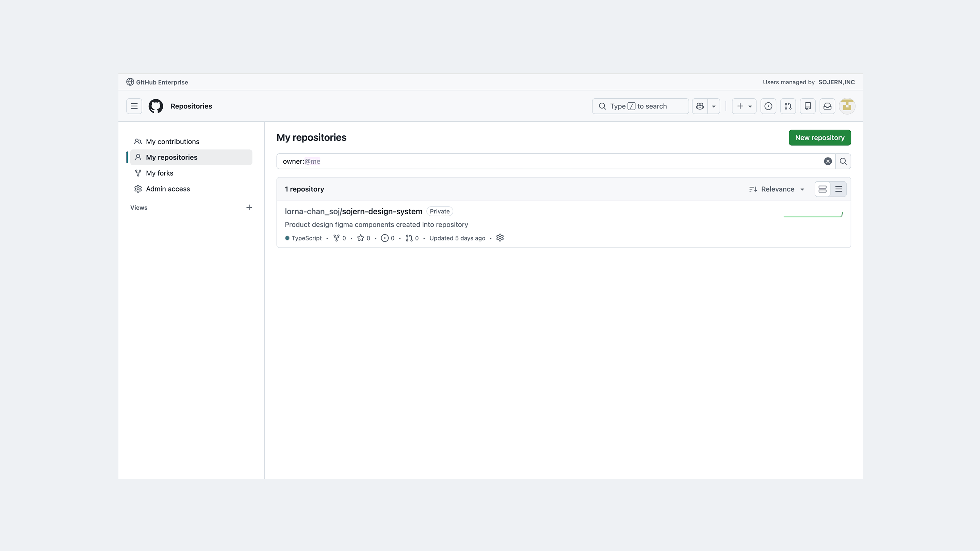Open the GitHub Copilot chat icon

coord(700,106)
